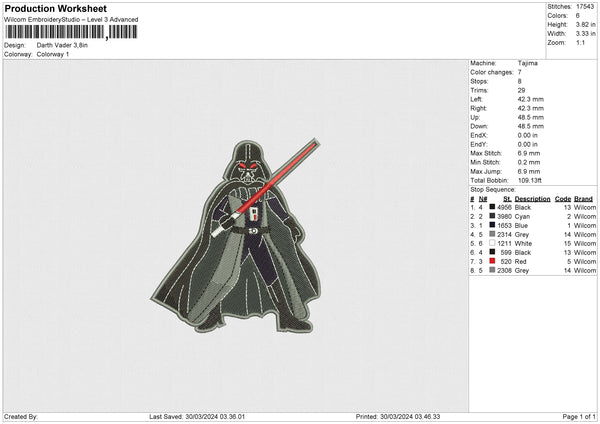Select the Blue color swatch in stop 3

pos(492,225)
